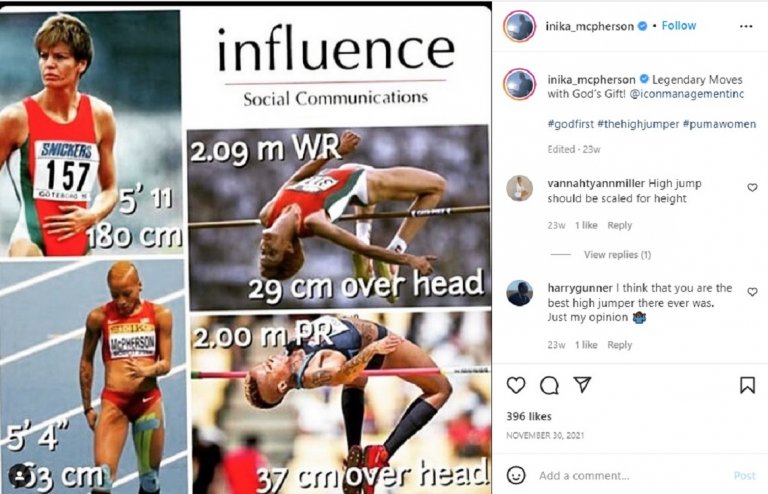Click the Add a comment field
Image resolution: width=768 pixels, height=494 pixels.
(x=632, y=475)
